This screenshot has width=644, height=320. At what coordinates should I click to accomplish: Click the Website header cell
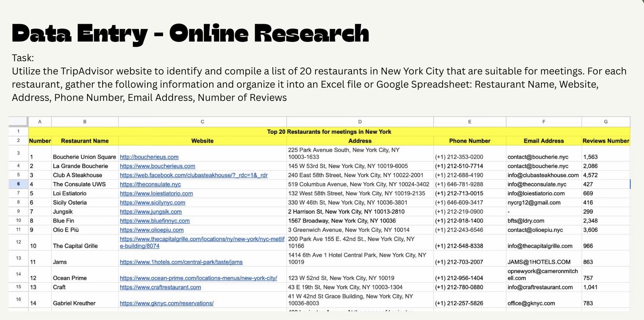pos(202,141)
